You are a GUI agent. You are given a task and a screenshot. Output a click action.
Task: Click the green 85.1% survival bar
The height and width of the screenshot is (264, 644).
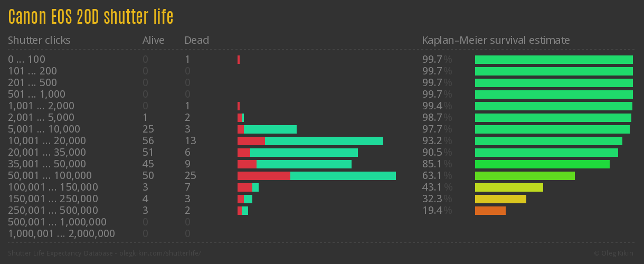click(x=542, y=164)
